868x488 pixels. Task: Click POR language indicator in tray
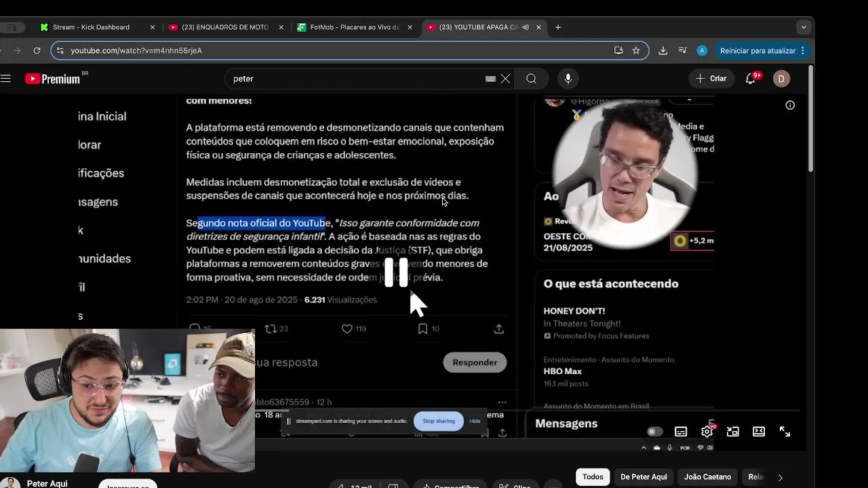pyautogui.click(x=685, y=448)
